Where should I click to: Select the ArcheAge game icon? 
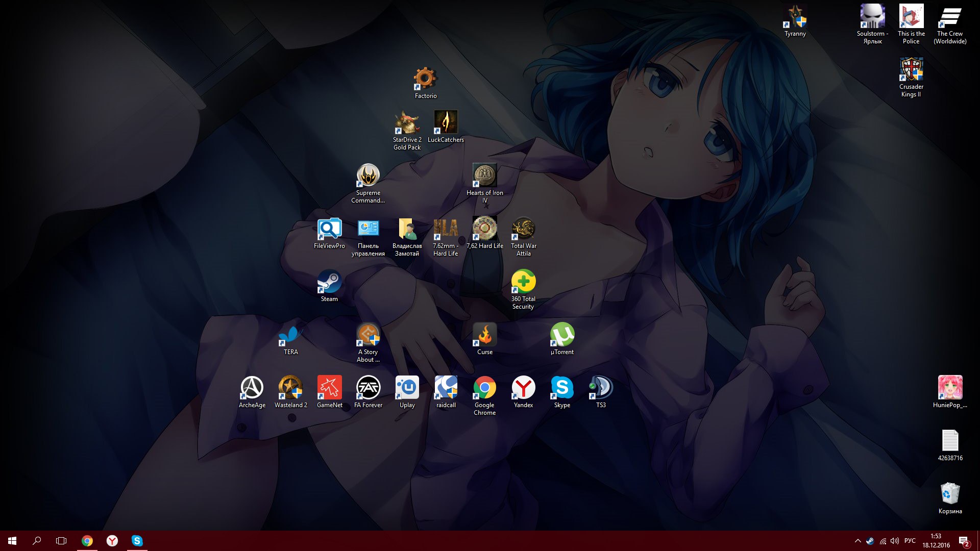click(x=252, y=388)
